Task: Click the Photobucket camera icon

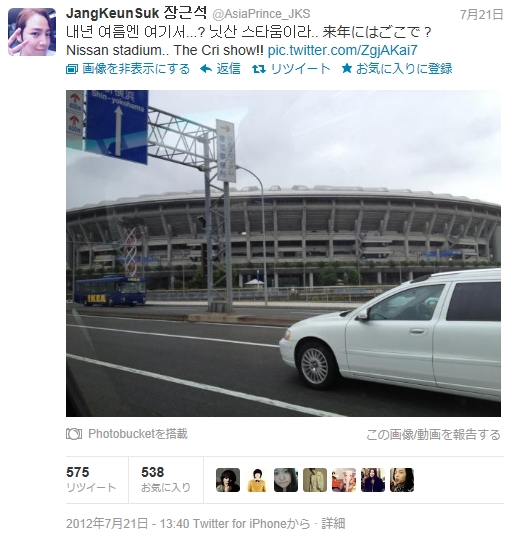Action: pyautogui.click(x=74, y=434)
